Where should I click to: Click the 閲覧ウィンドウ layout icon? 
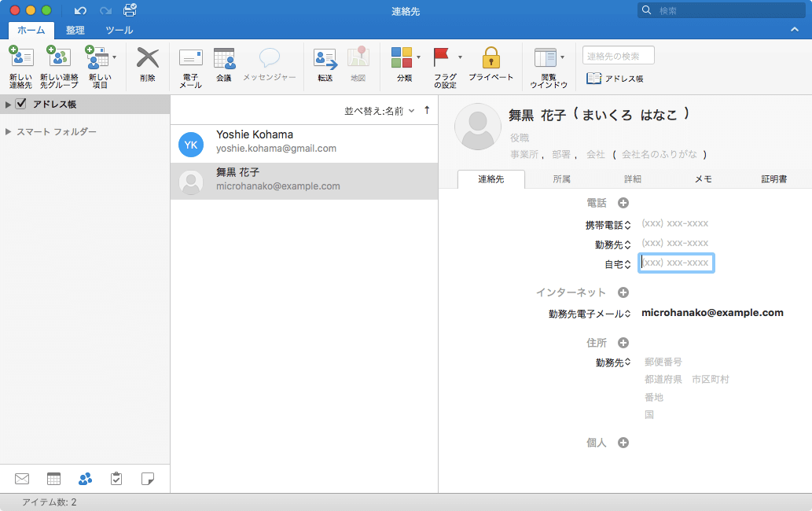click(546, 57)
